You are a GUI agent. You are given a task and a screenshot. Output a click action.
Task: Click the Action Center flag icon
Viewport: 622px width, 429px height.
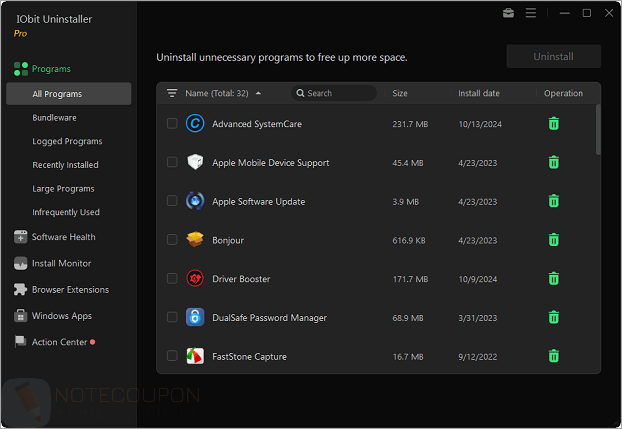[21, 342]
